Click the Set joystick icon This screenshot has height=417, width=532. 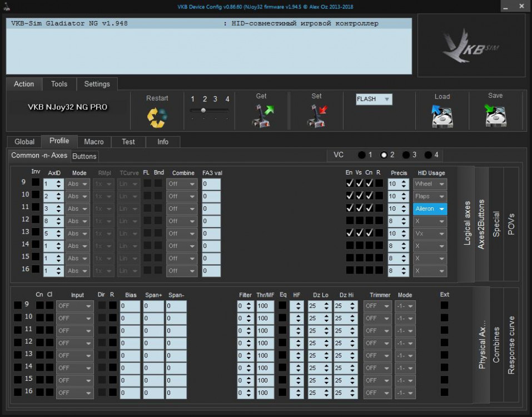click(x=316, y=116)
